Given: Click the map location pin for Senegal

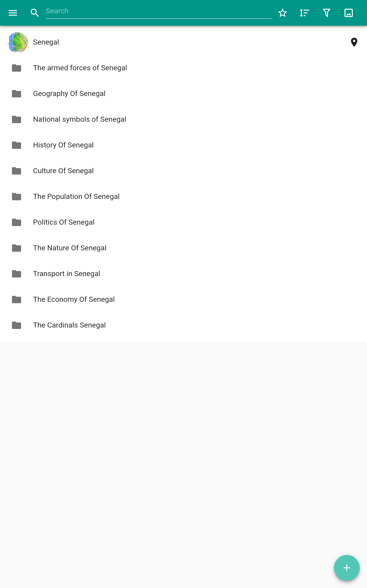Looking at the screenshot, I should click(x=354, y=42).
